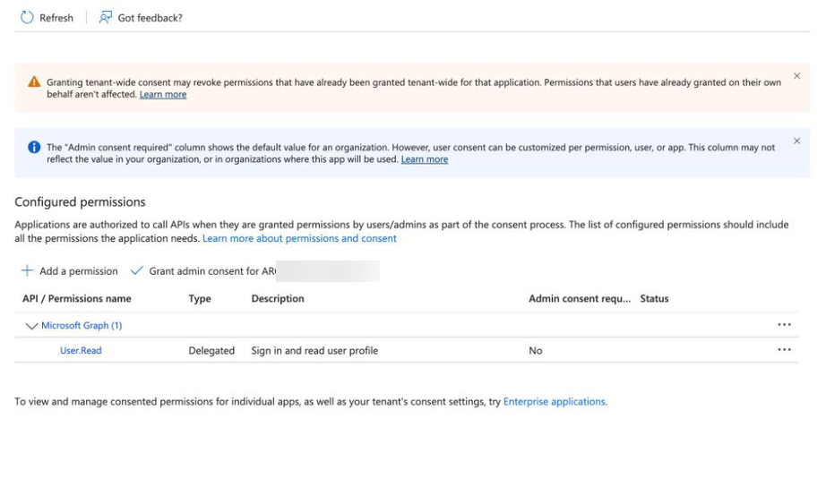Click the Description column header
The image size is (826, 504).
coord(278,299)
